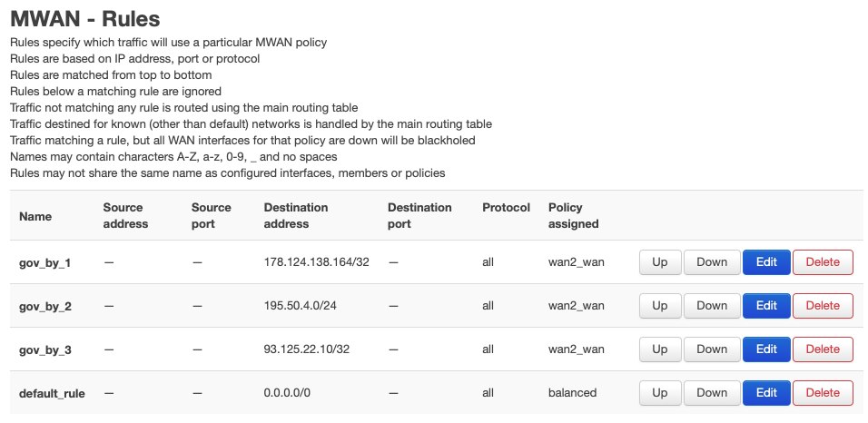Image resolution: width=868 pixels, height=423 pixels.
Task: Move gov_by_1 rule down
Action: coord(712,262)
